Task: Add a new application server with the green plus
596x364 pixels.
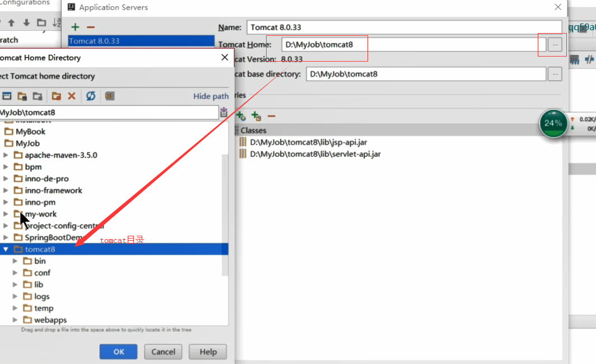Action: (75, 27)
